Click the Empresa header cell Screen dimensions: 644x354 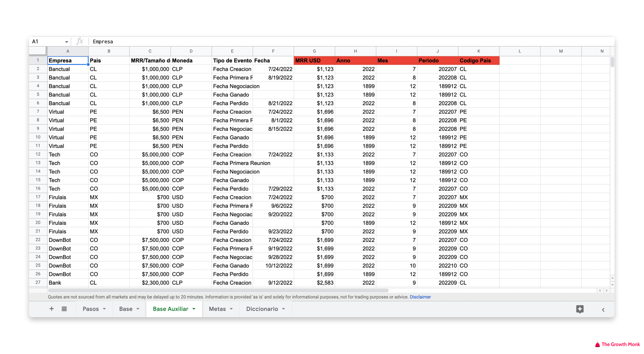pos(68,61)
